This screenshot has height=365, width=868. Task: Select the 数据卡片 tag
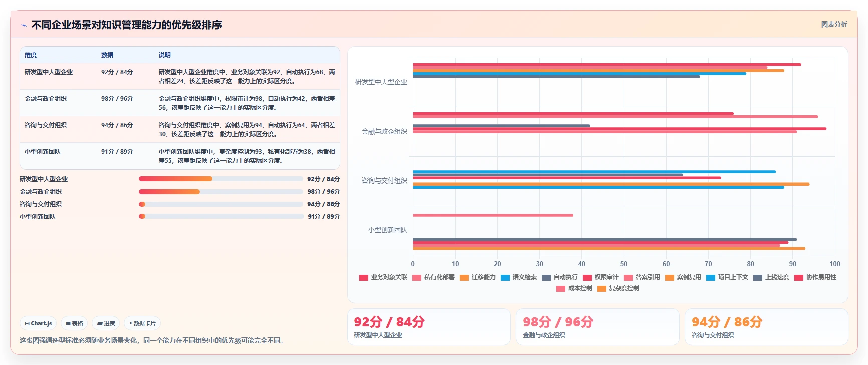tap(142, 323)
